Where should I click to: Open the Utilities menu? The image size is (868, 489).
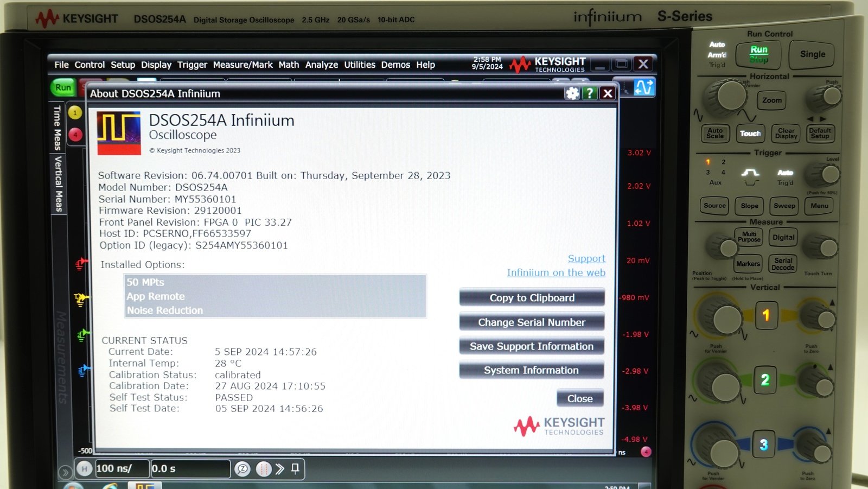click(359, 65)
